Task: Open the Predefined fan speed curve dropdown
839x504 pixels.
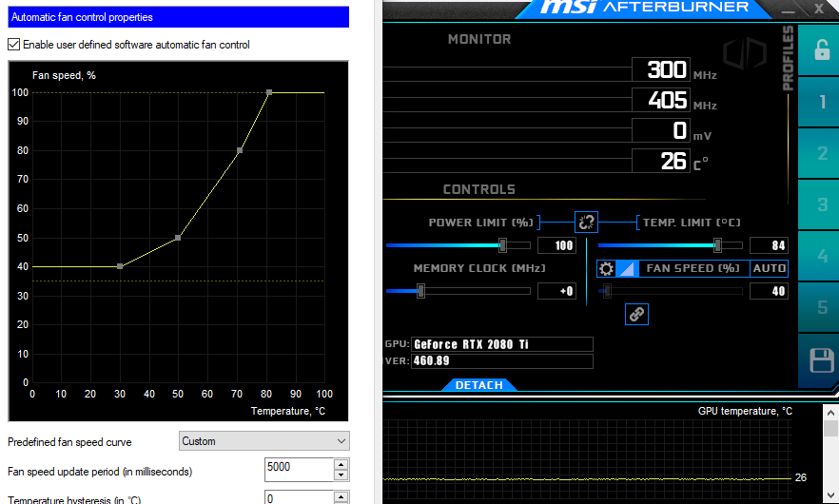Action: pyautogui.click(x=263, y=441)
